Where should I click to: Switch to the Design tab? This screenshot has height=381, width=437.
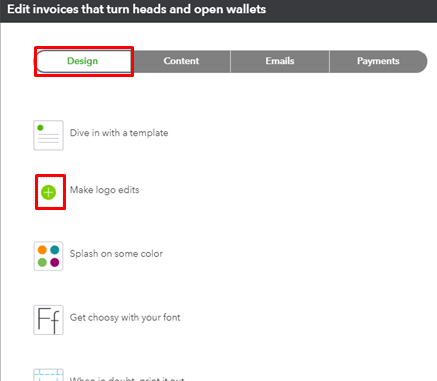[x=83, y=61]
